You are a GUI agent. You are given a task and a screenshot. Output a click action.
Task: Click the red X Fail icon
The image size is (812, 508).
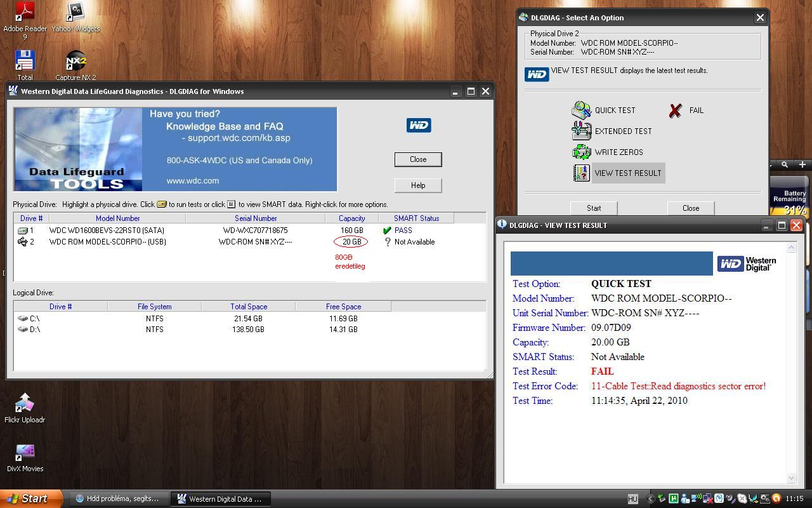pos(675,110)
